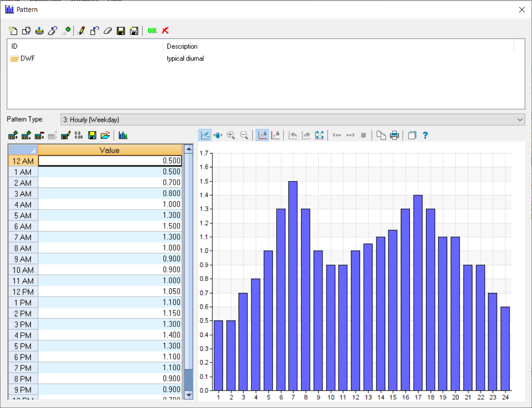532x408 pixels.
Task: Cancel the dialog with the red X button
Action: [x=165, y=31]
